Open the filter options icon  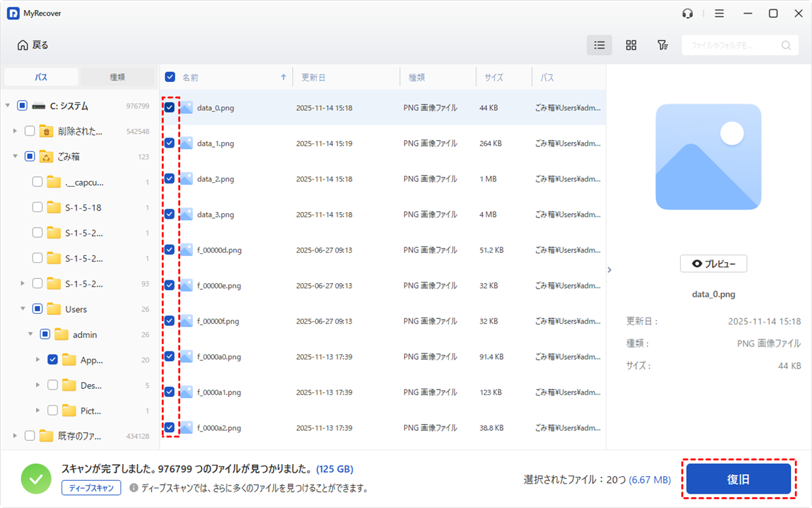(662, 45)
